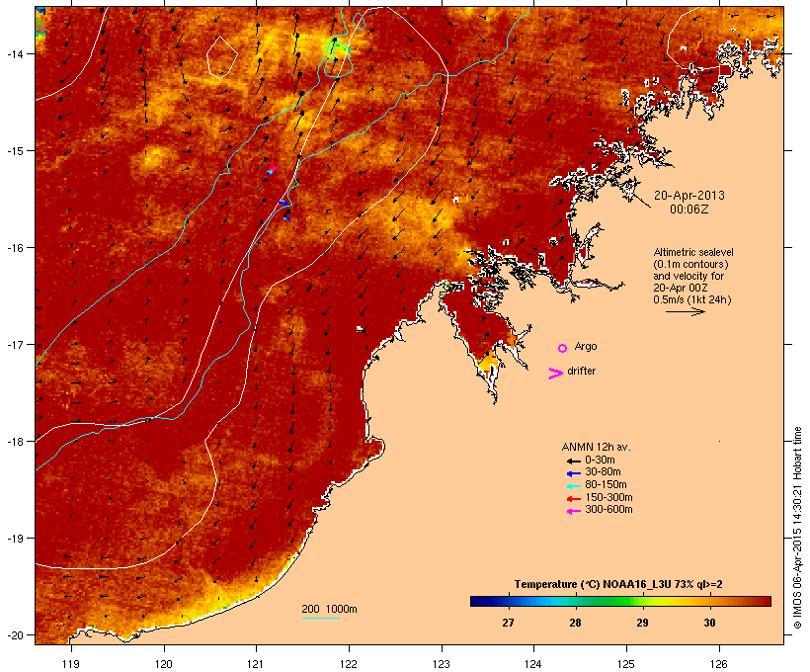Click the cyan 200 1000m depth contour line sample
Viewport: 810px width, 672px height.
pyautogui.click(x=321, y=618)
